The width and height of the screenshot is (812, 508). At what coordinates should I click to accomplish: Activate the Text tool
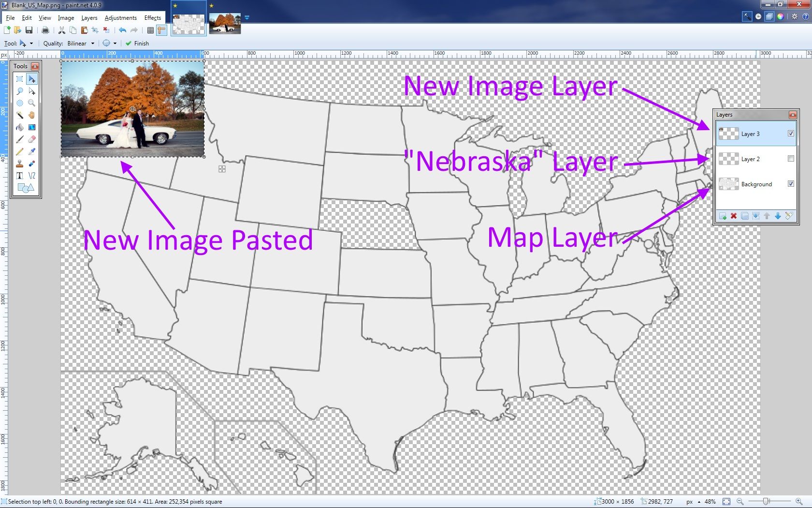point(19,175)
